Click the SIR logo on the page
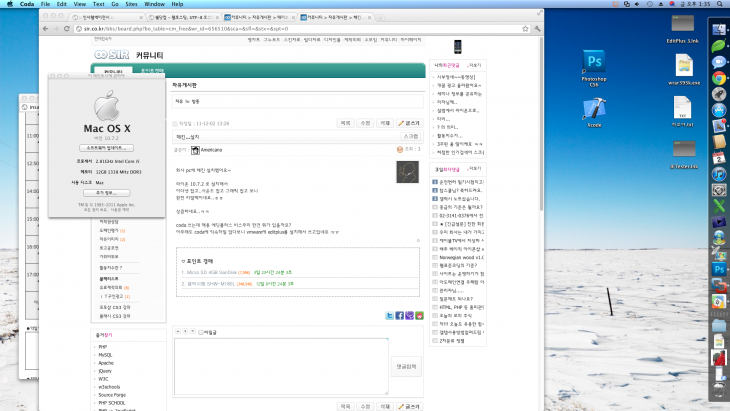 pyautogui.click(x=111, y=54)
